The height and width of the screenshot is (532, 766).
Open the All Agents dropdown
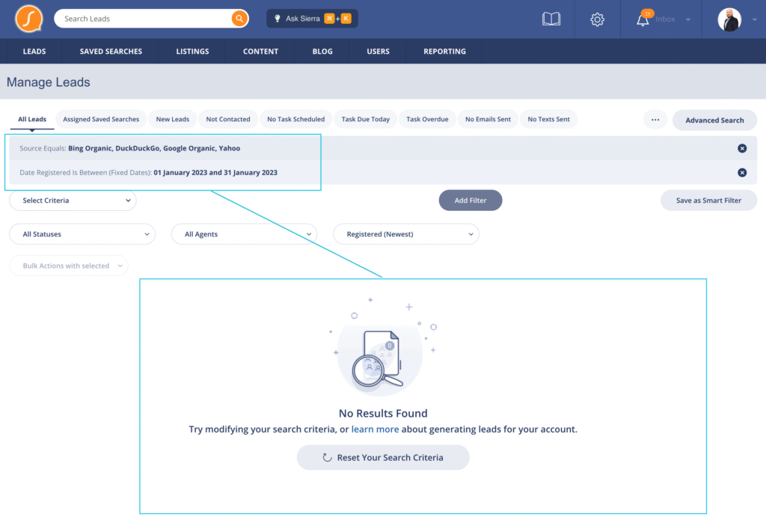coord(244,234)
